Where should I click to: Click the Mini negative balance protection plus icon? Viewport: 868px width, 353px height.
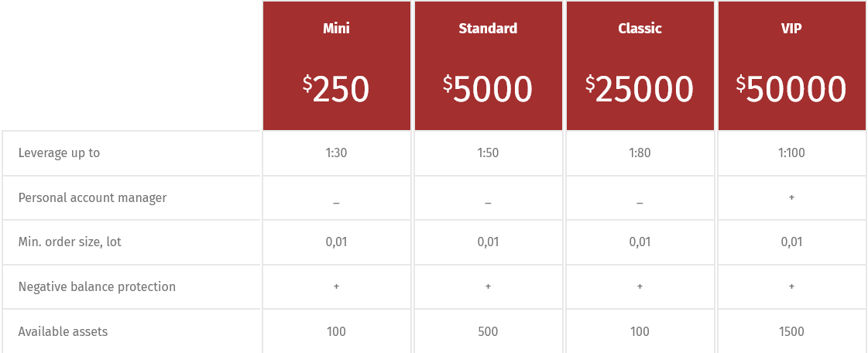pos(337,286)
